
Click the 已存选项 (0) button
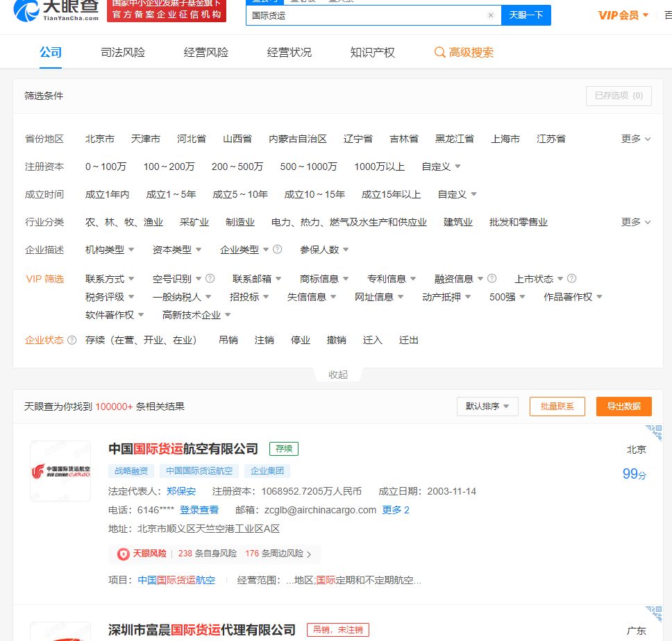pyautogui.click(x=619, y=96)
